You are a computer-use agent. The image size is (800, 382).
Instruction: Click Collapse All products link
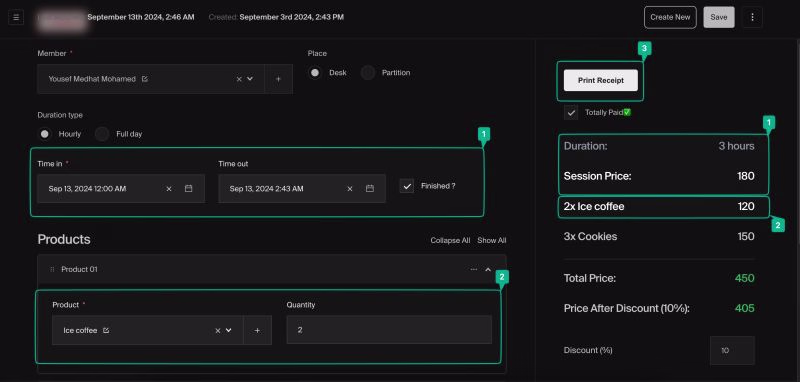coord(450,240)
